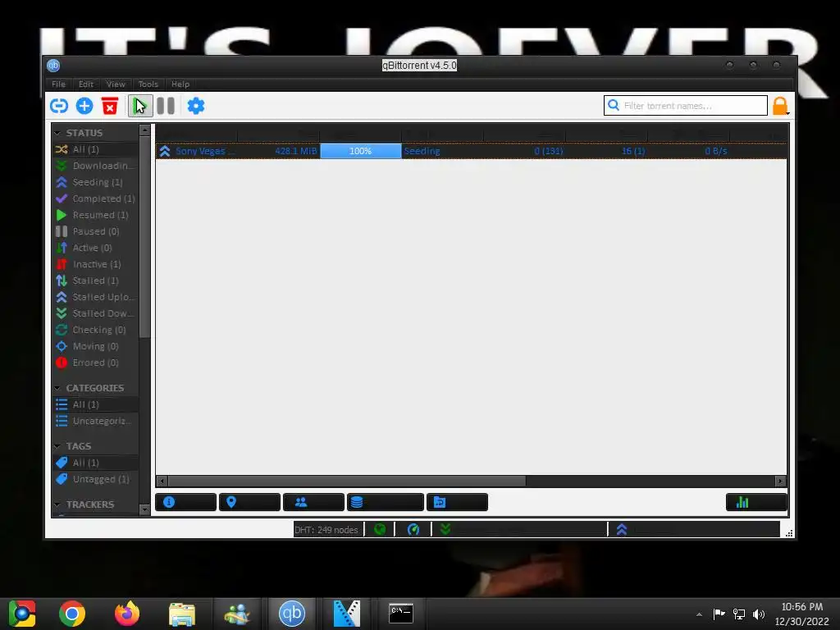This screenshot has width=840, height=630.
Task: Resume torrent with green play button
Action: tap(139, 106)
